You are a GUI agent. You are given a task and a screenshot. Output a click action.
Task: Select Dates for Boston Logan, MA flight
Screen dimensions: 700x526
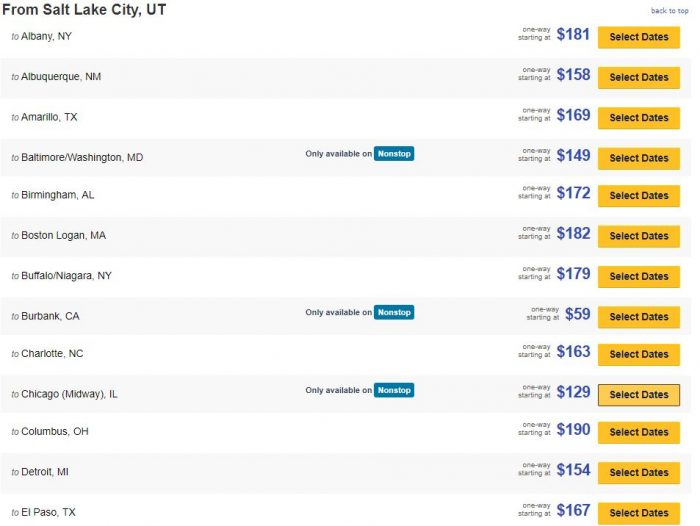click(x=638, y=236)
